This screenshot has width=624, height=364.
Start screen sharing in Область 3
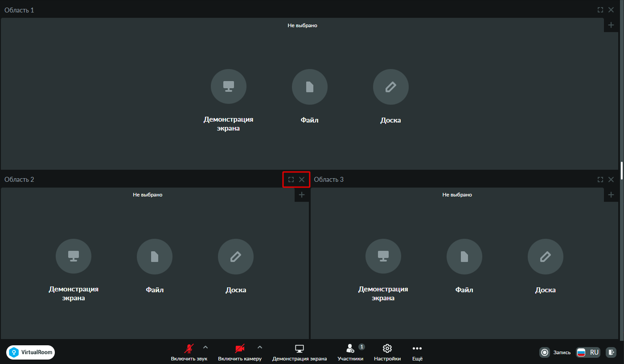click(383, 257)
